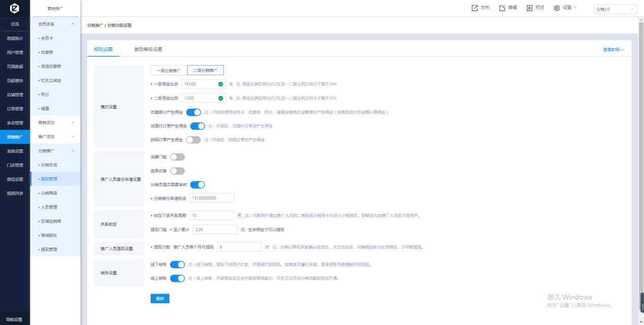644x325 pixels.
Task: Switch to the 激励等级设置 tab
Action: pos(148,49)
